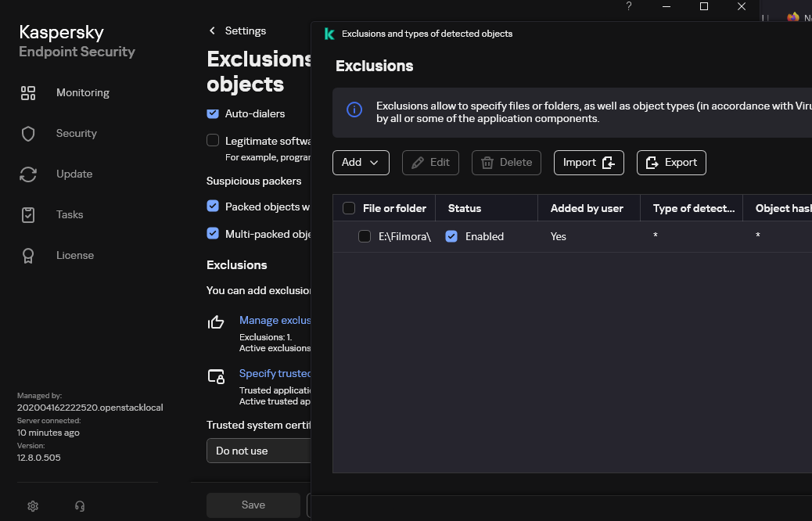812x521 pixels.
Task: Uncheck the Multi-packed objects checkbox
Action: [x=213, y=234]
